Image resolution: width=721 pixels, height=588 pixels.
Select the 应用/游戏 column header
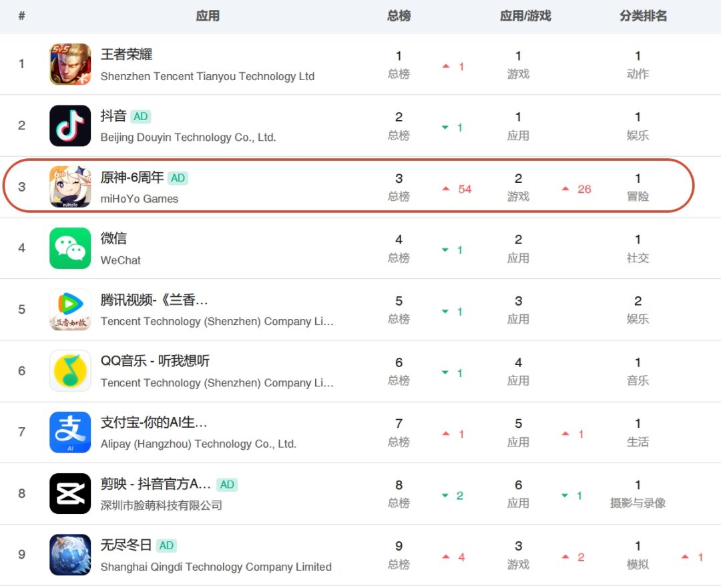click(525, 16)
